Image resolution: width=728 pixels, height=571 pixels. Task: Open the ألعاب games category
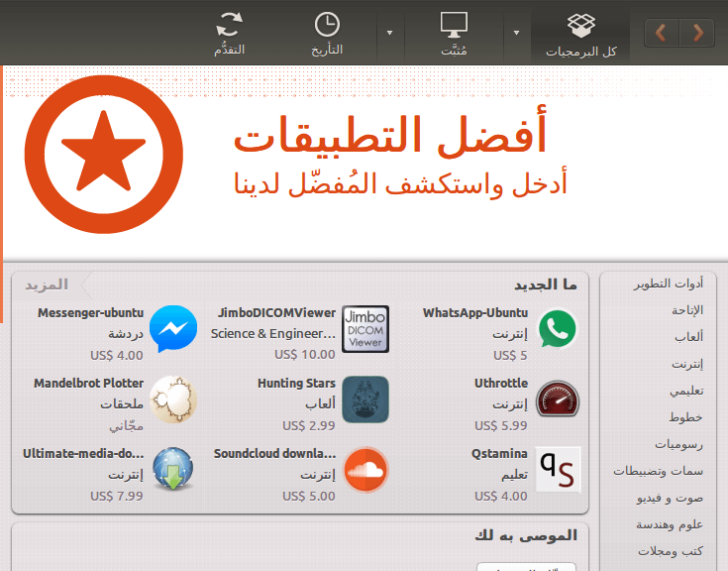coord(688,336)
